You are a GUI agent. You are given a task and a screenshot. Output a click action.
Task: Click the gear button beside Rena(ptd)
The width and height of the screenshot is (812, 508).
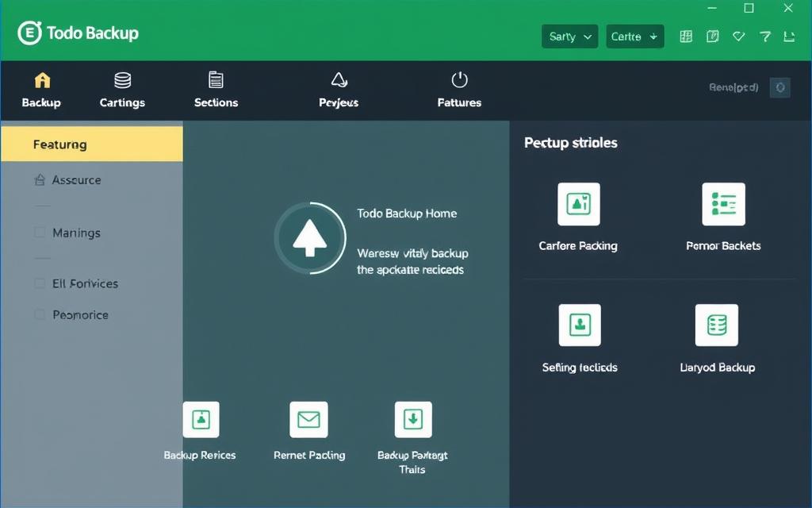click(x=780, y=87)
